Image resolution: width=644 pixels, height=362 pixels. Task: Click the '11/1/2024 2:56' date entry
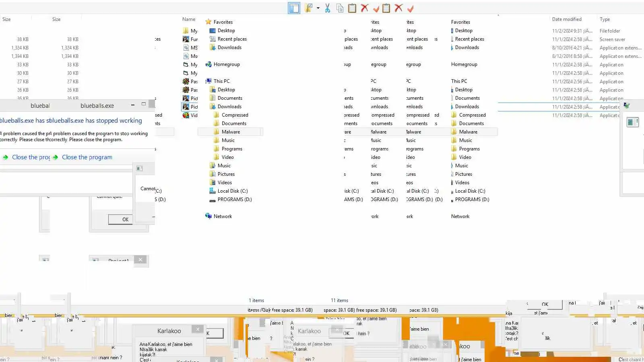572,82
